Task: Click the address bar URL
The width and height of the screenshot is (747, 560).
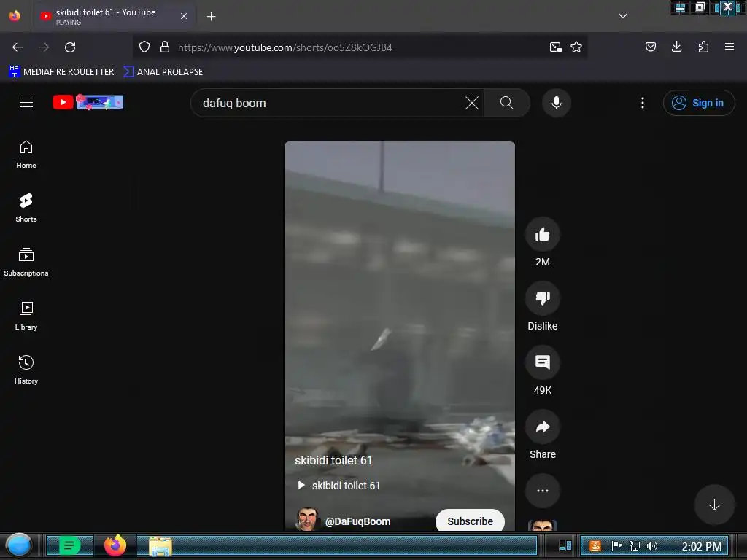Action: [x=285, y=47]
